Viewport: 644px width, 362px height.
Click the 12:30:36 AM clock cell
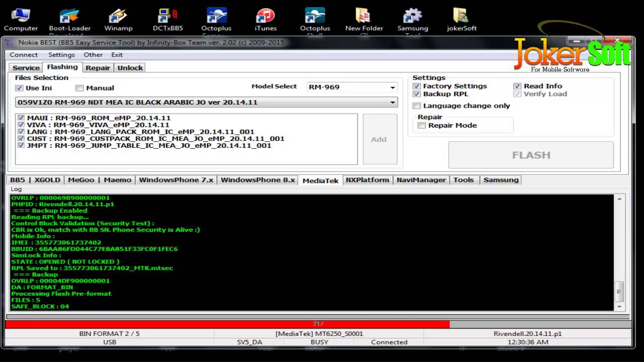point(528,342)
